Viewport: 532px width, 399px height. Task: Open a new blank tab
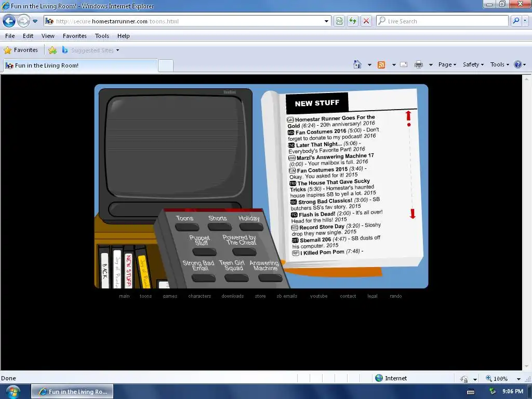(x=166, y=65)
